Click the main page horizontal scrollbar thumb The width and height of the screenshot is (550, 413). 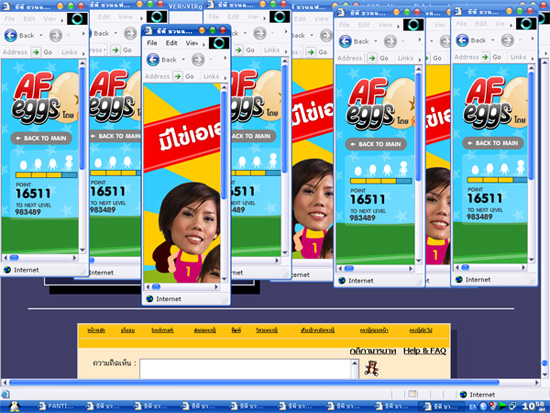254,382
